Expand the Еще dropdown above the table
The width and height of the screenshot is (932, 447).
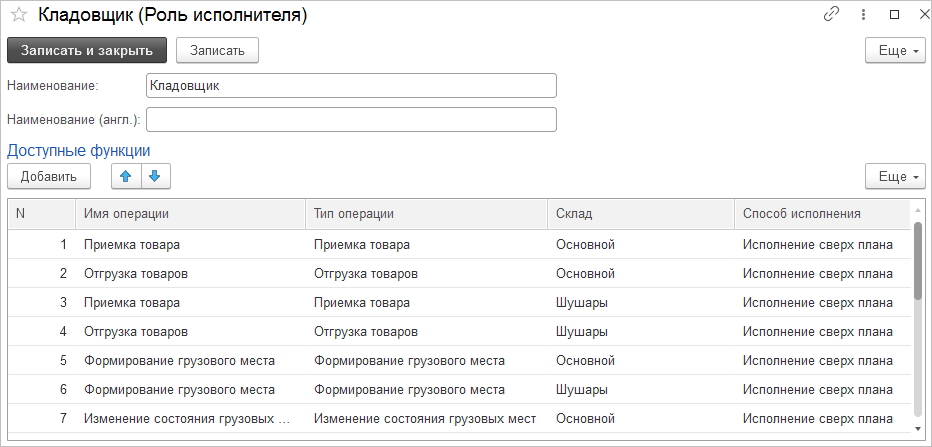895,177
